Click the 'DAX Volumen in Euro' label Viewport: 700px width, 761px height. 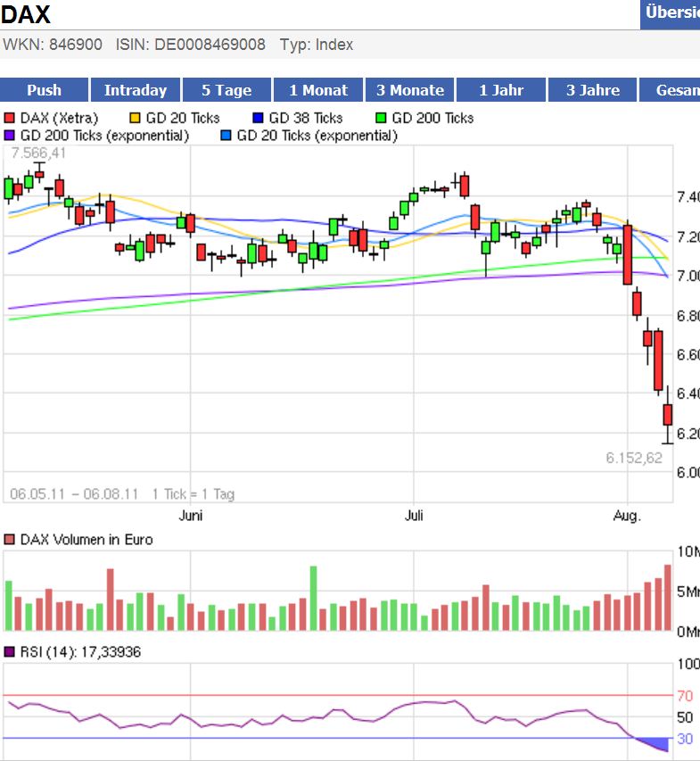coord(86,540)
